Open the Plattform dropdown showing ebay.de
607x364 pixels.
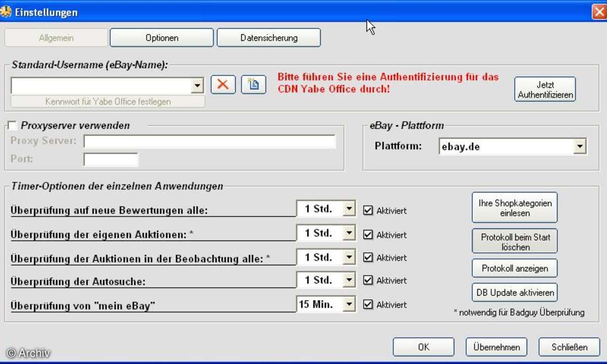click(x=580, y=147)
